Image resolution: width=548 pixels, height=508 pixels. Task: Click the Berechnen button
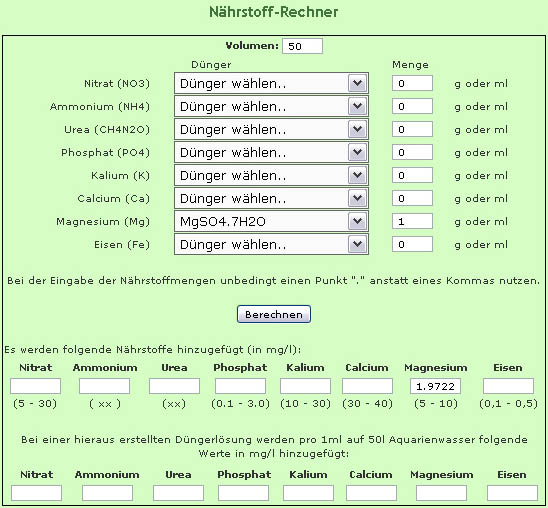(x=274, y=314)
